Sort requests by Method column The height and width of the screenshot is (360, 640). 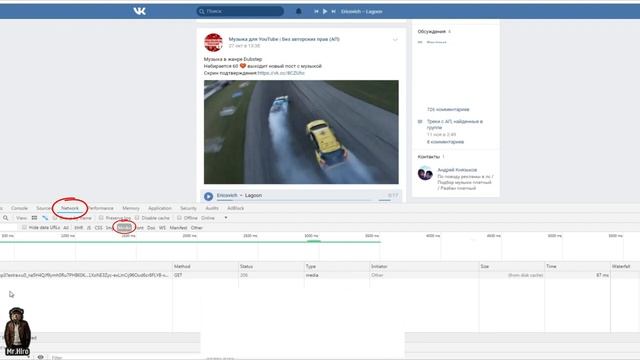(x=205, y=267)
